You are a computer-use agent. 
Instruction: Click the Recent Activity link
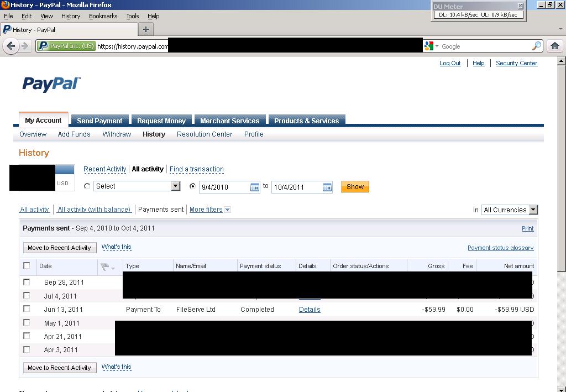(104, 169)
